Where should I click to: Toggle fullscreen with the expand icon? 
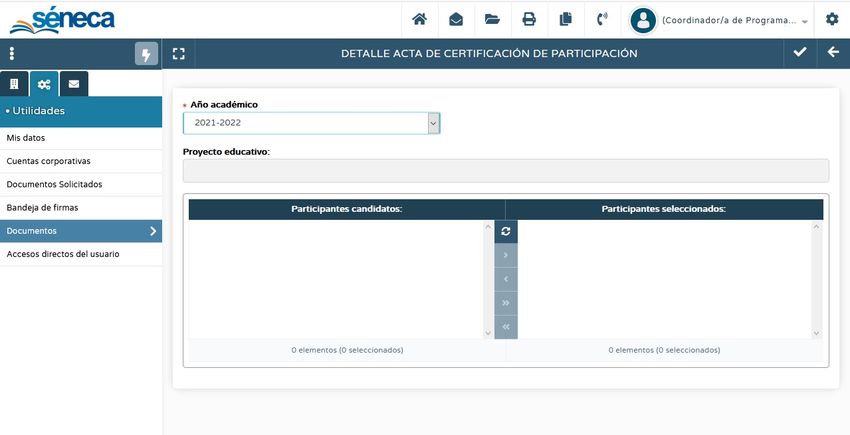(x=179, y=54)
